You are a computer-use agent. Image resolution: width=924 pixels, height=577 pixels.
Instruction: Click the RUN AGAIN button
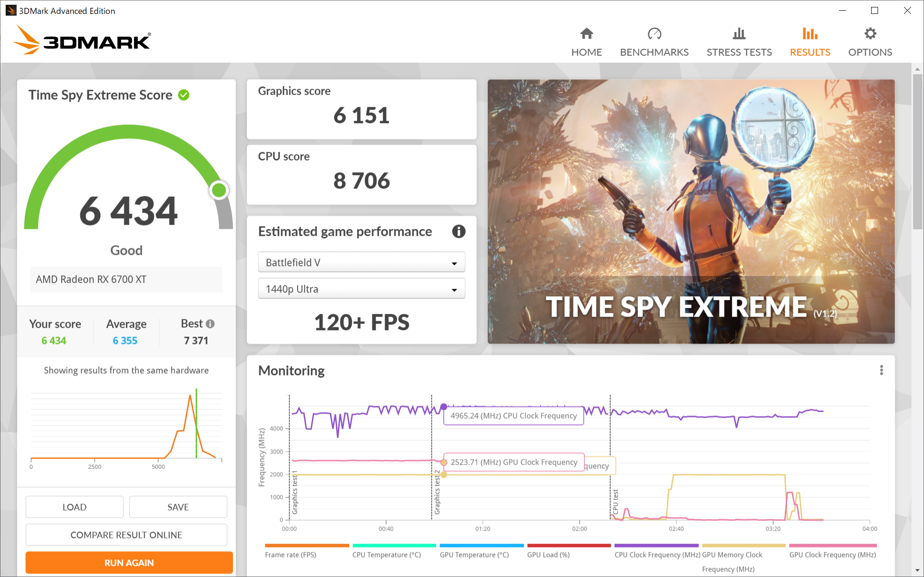[x=129, y=563]
